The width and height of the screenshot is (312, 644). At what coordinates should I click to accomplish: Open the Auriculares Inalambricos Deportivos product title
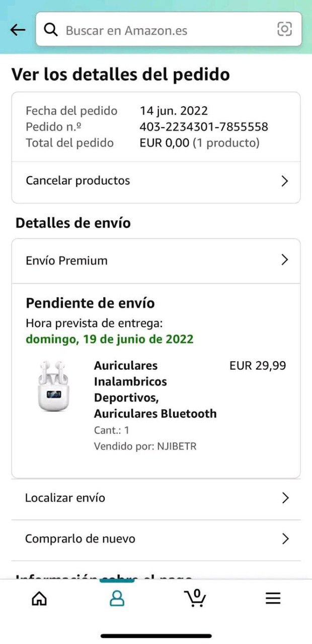coord(155,389)
